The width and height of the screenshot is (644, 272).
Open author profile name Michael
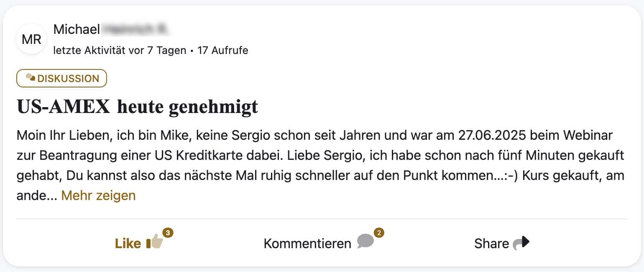coord(77,29)
